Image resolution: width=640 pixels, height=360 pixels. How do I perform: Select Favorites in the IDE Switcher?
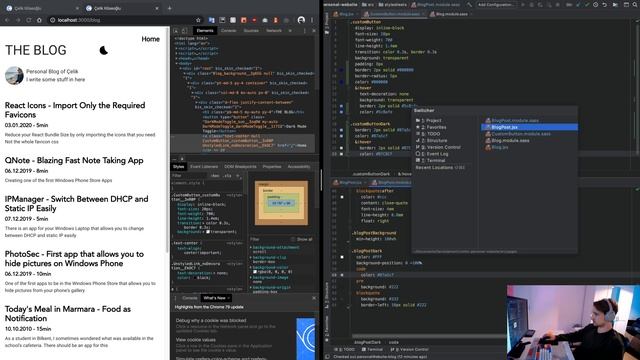click(x=431, y=127)
